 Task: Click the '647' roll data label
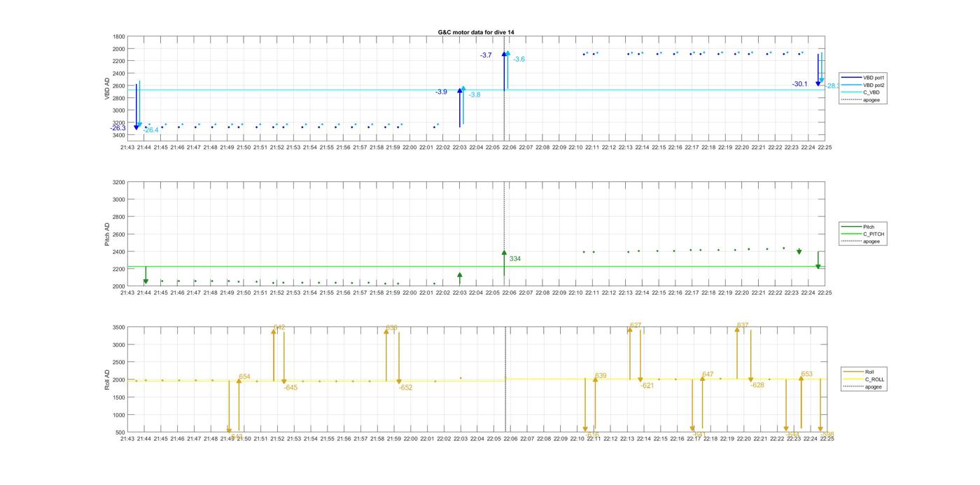click(x=708, y=374)
